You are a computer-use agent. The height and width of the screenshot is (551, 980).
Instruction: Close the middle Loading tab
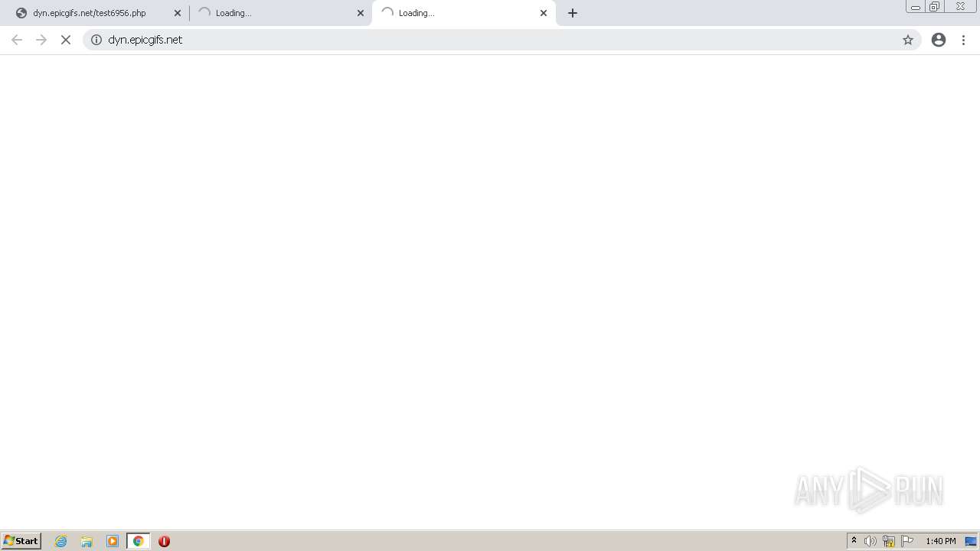click(x=361, y=13)
